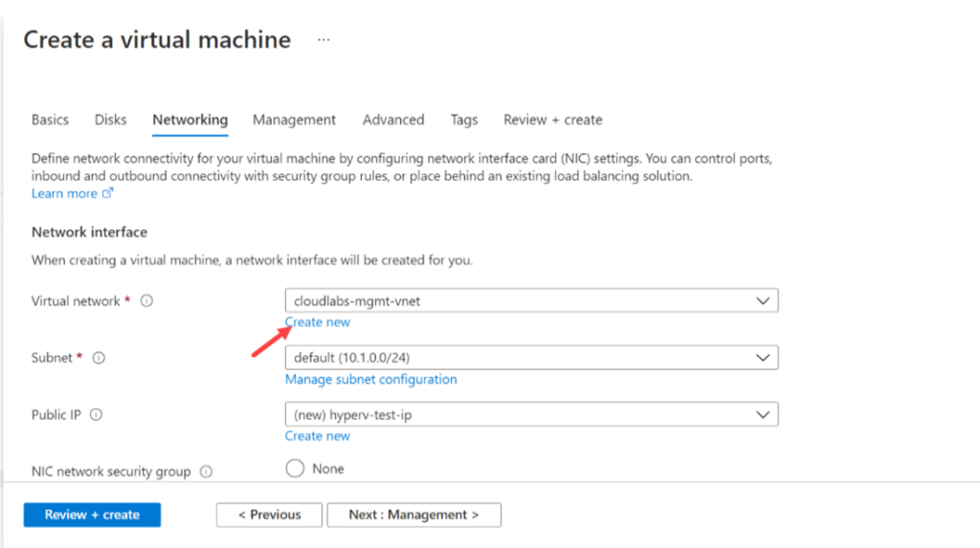
Task: Select the Networking tab
Action: tap(190, 120)
